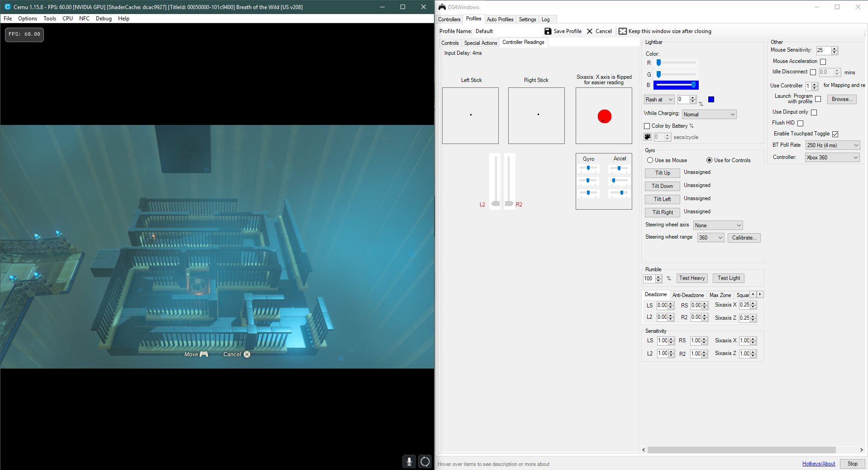The width and height of the screenshot is (868, 470).
Task: Click the keep window size icon
Action: (623, 31)
